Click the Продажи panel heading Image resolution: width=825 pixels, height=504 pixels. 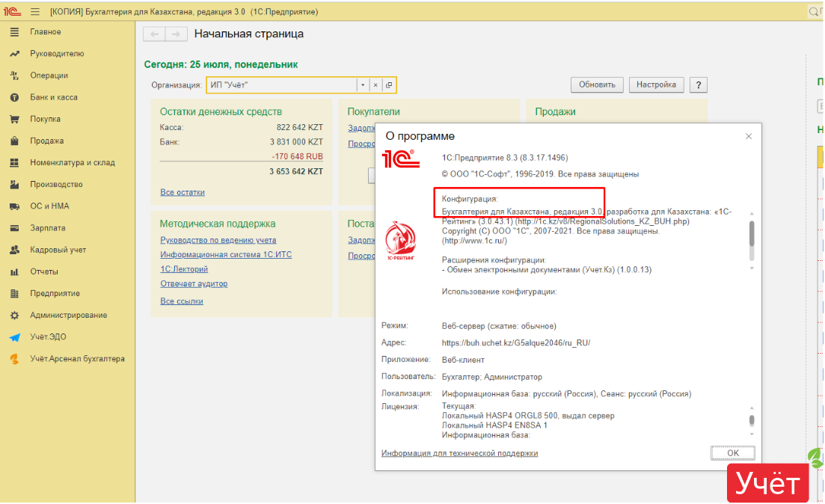pos(555,112)
